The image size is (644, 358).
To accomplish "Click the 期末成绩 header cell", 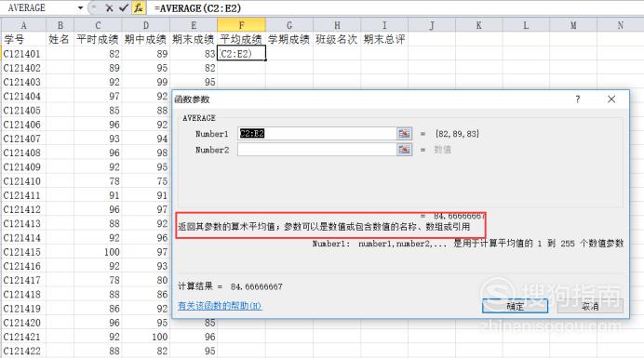I will point(194,39).
